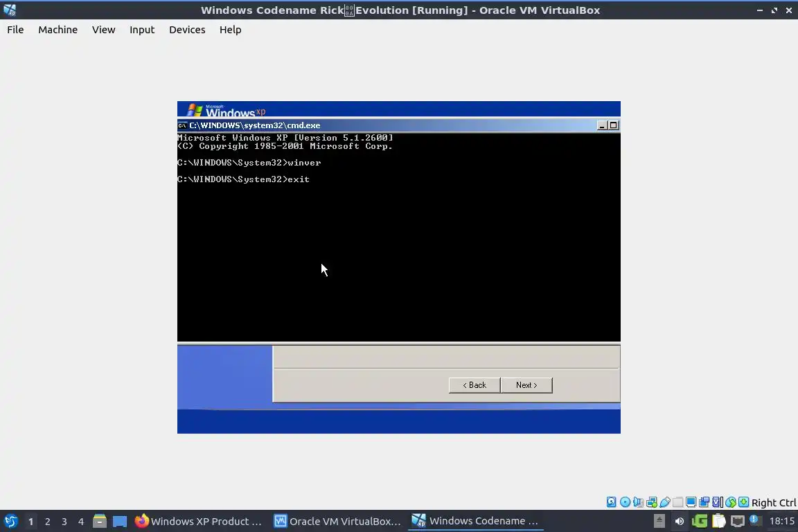Click the update notification tray icon
Screen dimensions: 798x532
tap(755, 520)
